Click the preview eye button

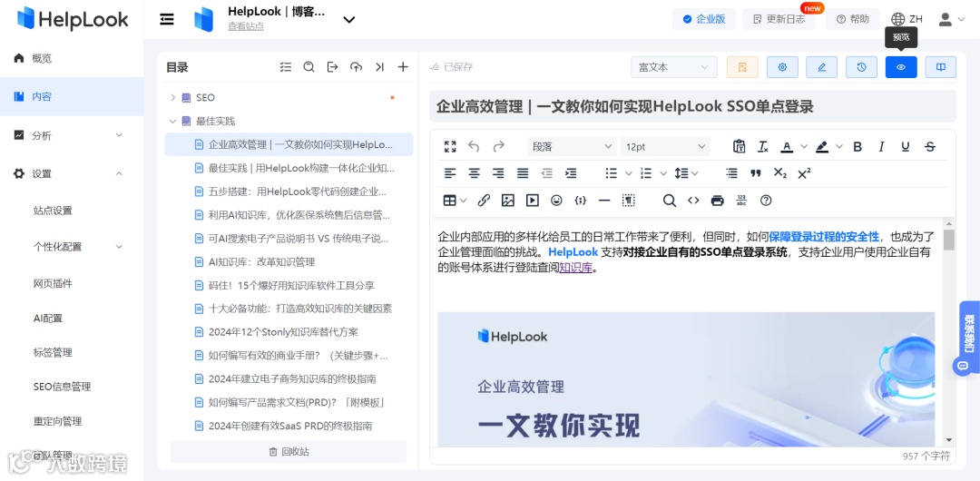pyautogui.click(x=901, y=67)
